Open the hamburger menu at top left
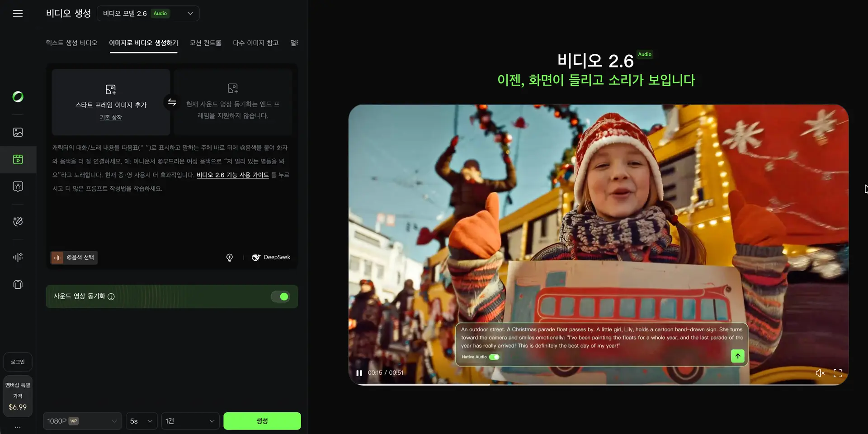This screenshot has height=434, width=868. point(18,14)
